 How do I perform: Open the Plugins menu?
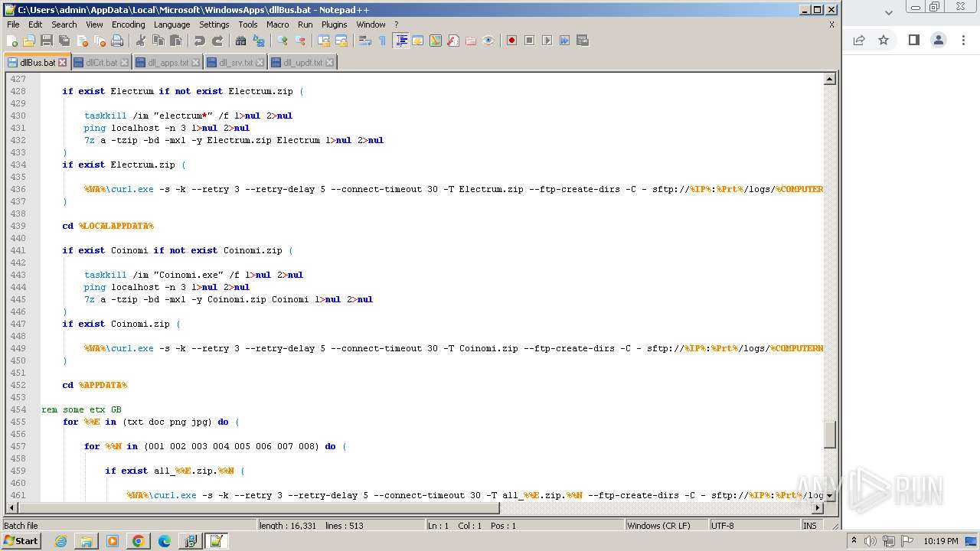(x=334, y=24)
